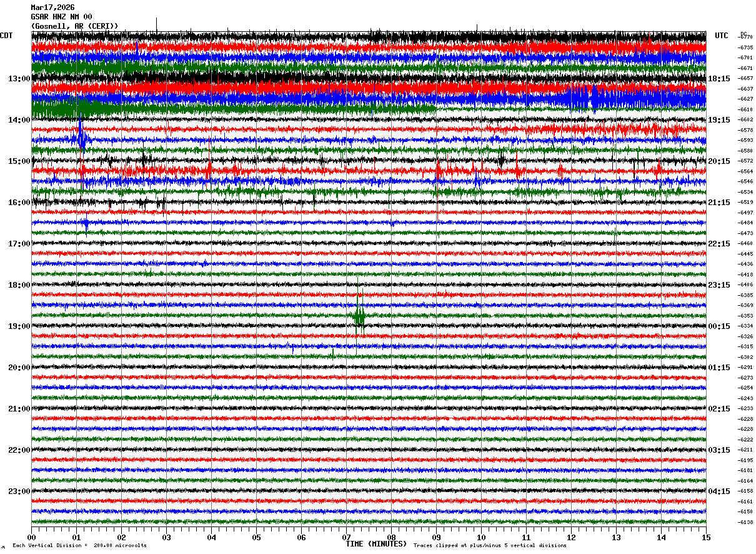
Task: Click the DC offset value '-6353'
Action: point(746,316)
